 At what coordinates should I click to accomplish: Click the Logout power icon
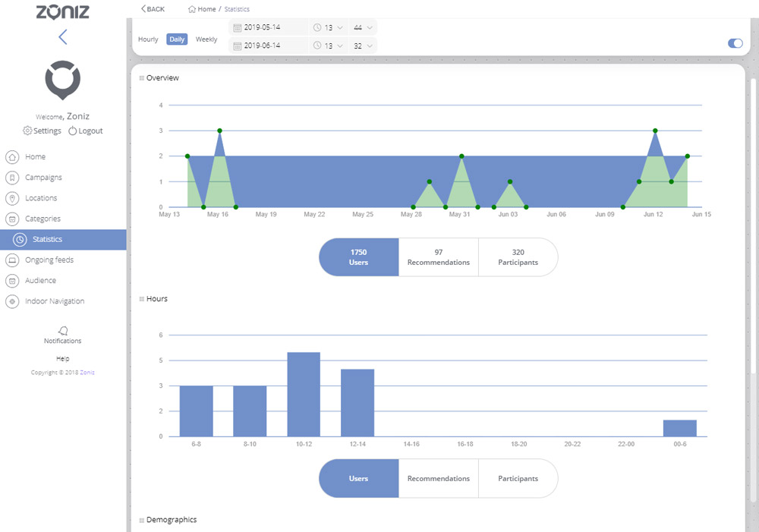pos(73,131)
